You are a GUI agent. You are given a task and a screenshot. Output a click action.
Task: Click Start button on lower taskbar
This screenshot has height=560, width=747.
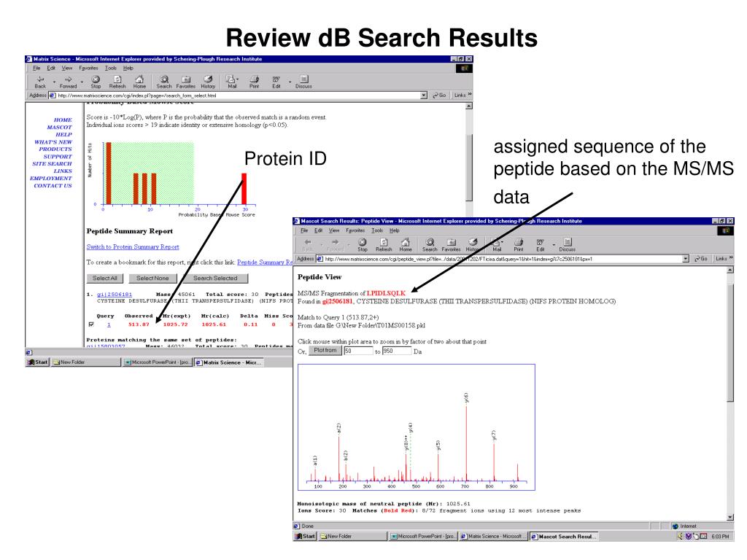pos(305,536)
